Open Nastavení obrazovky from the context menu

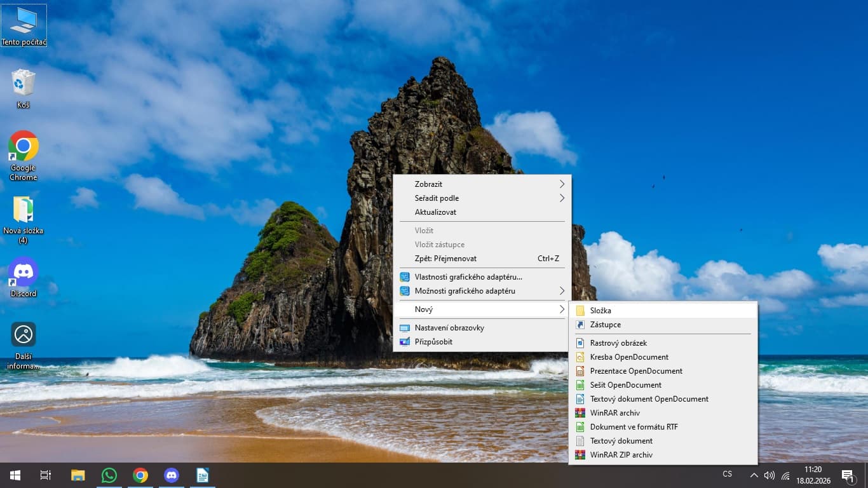(449, 328)
